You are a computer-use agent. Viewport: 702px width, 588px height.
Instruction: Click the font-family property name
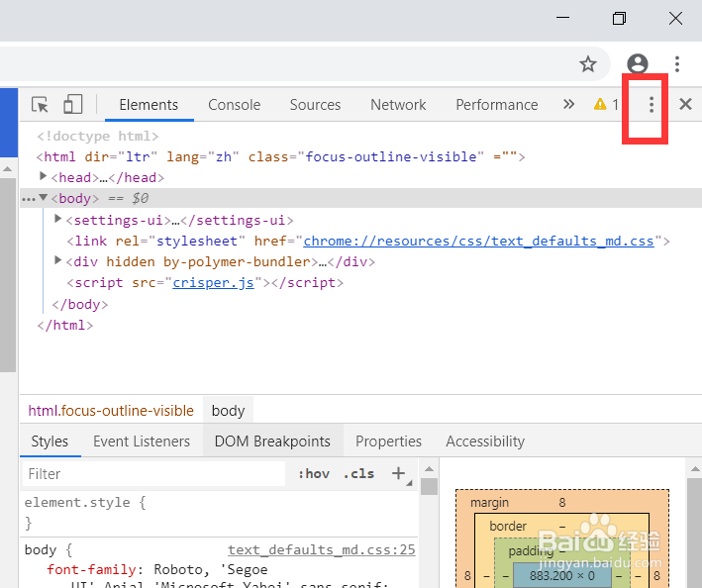(91, 569)
